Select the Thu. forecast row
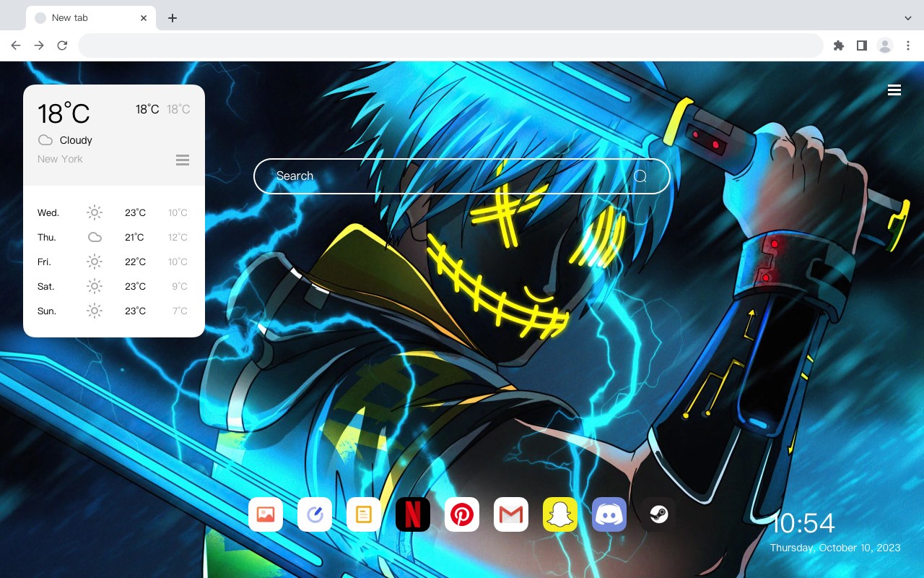 [x=114, y=237]
